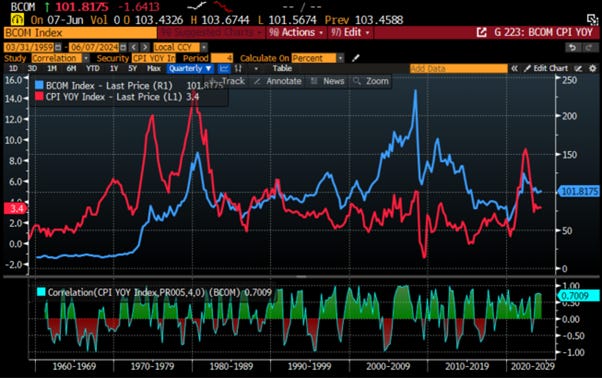Click the panel divider handle above correlation pane
Screen dimensions: 602x378
(301, 276)
